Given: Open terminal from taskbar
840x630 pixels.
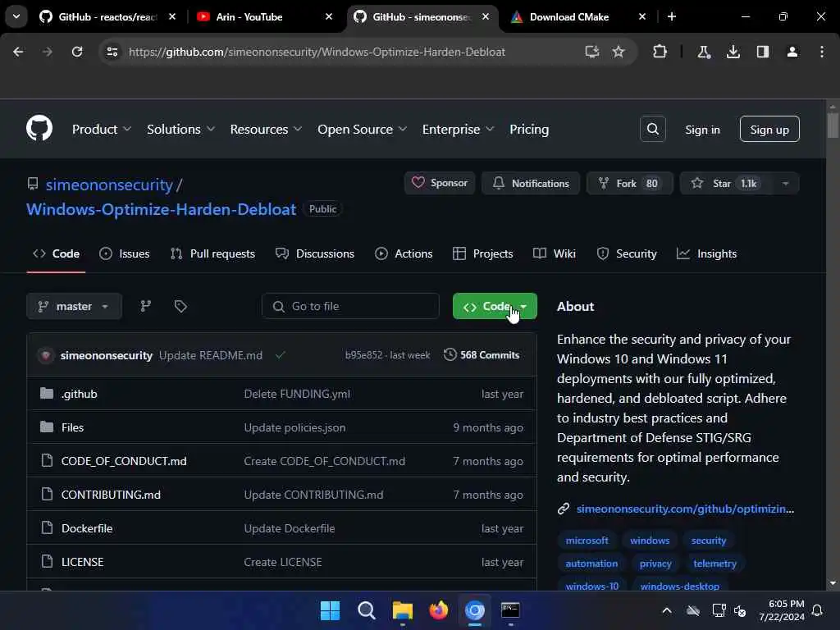Looking at the screenshot, I should pyautogui.click(x=510, y=610).
